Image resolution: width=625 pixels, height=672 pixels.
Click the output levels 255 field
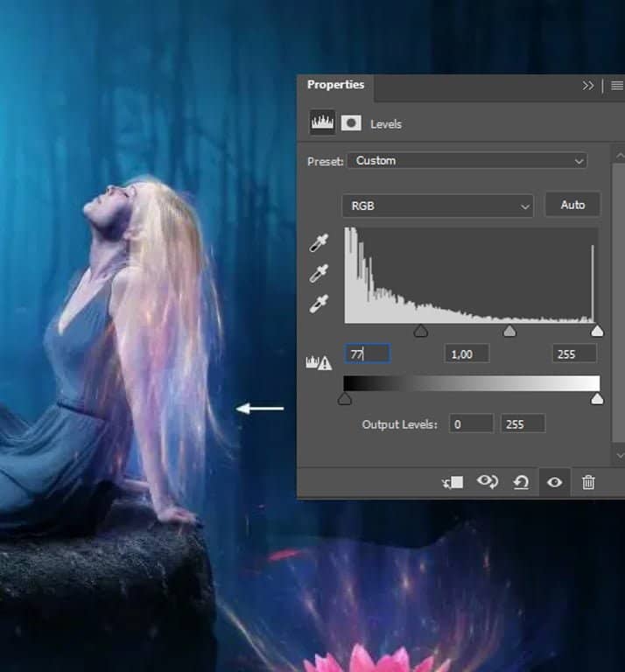coord(523,424)
